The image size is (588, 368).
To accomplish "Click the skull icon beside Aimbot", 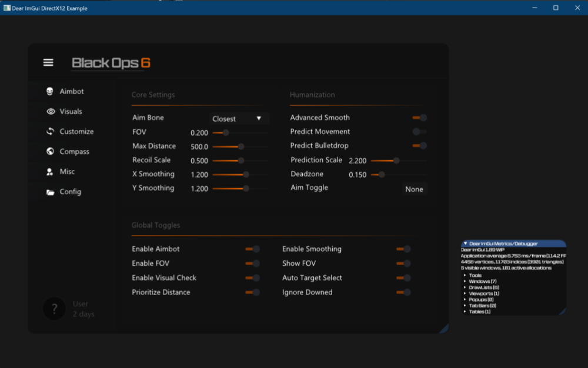I will coord(50,92).
